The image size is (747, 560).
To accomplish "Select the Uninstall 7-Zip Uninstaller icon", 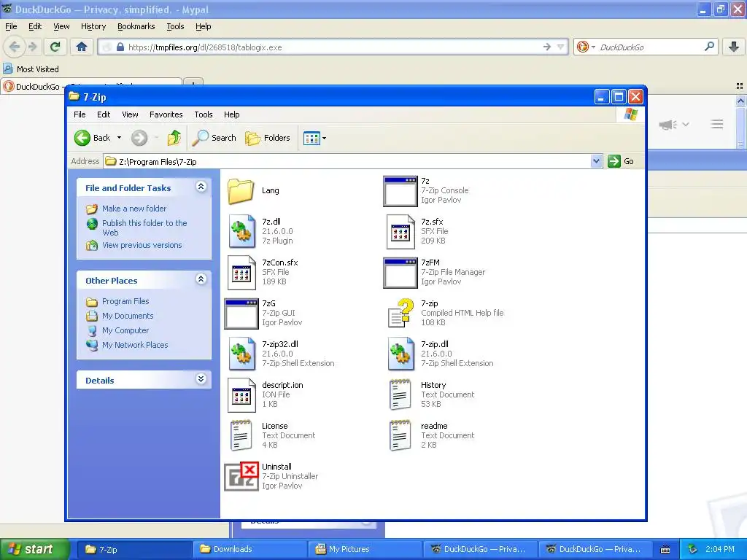I will click(241, 476).
